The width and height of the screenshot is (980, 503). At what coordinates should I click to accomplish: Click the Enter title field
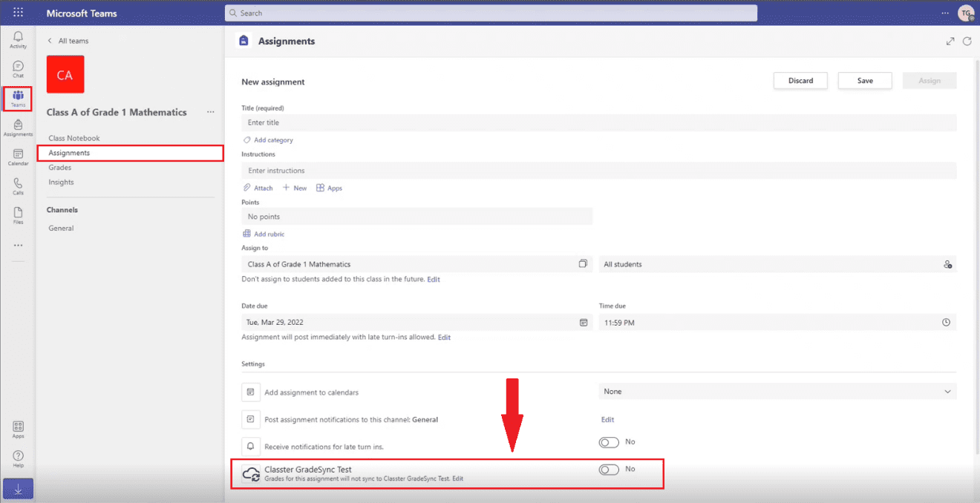pyautogui.click(x=598, y=122)
